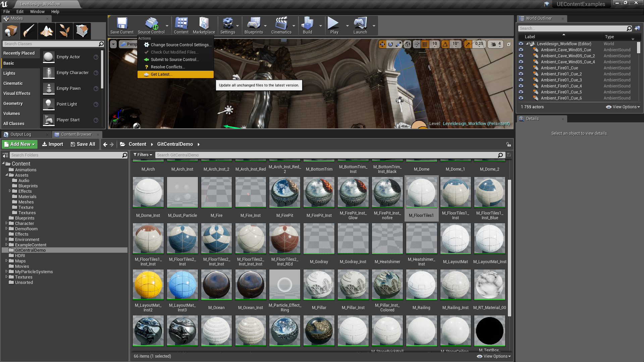Select the M_Ocean material thumbnail
This screenshot has height=362, width=644.
point(216,285)
